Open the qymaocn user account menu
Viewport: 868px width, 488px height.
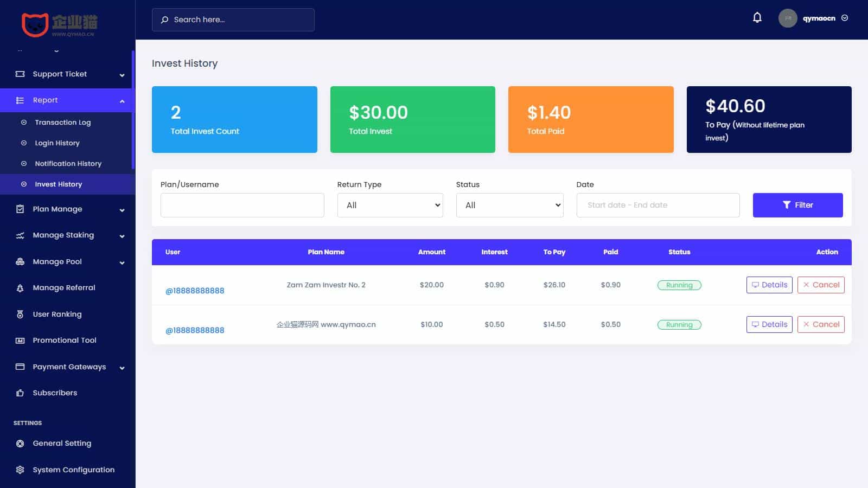(x=818, y=18)
